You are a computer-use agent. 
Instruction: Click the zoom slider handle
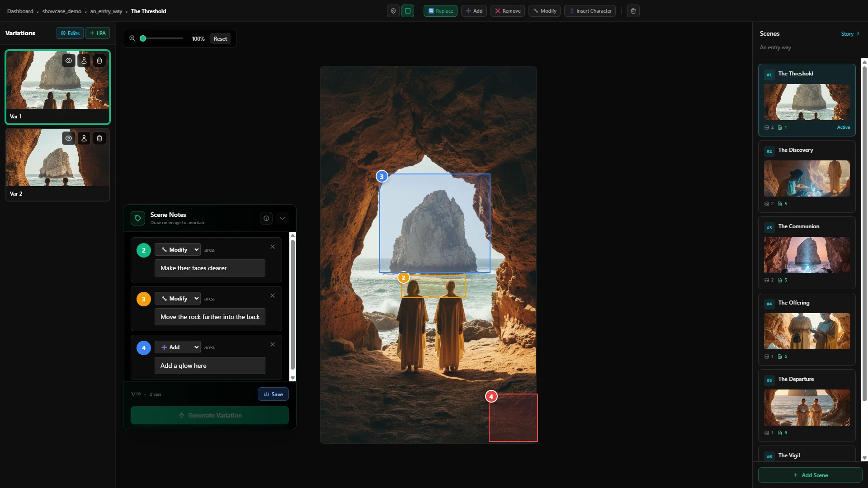click(143, 38)
